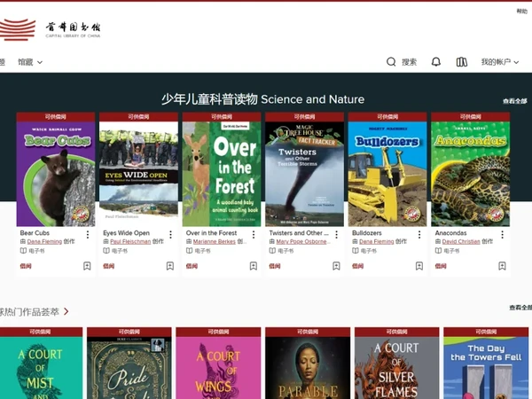Image resolution: width=532 pixels, height=399 pixels.
Task: Open options menu for Bulldozers
Action: (419, 234)
